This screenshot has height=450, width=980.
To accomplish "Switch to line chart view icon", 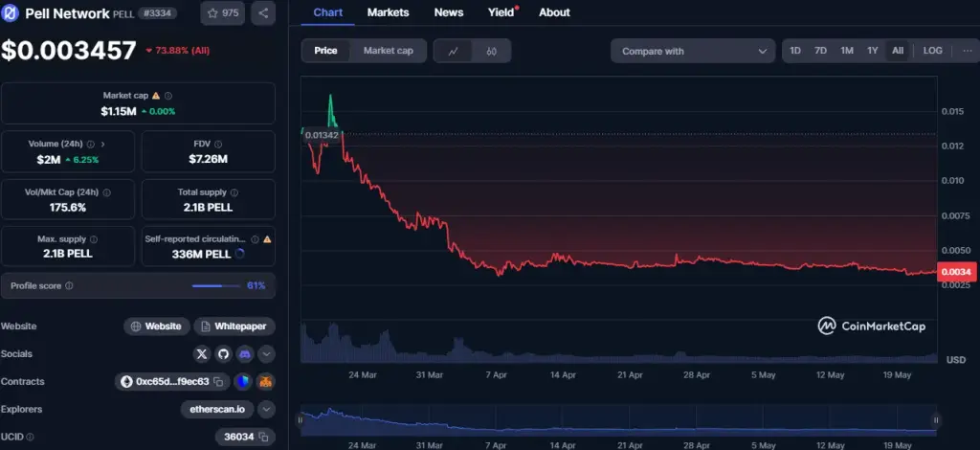I will coord(453,52).
